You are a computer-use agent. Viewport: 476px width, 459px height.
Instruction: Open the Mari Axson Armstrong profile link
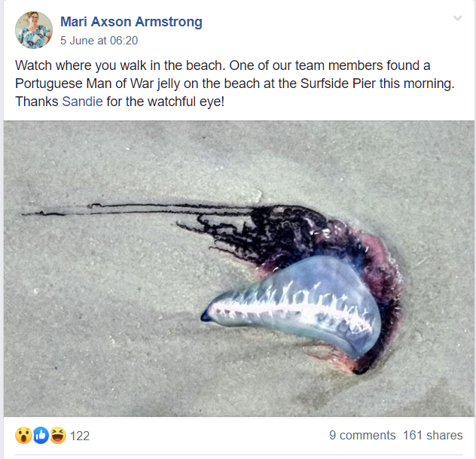(131, 22)
